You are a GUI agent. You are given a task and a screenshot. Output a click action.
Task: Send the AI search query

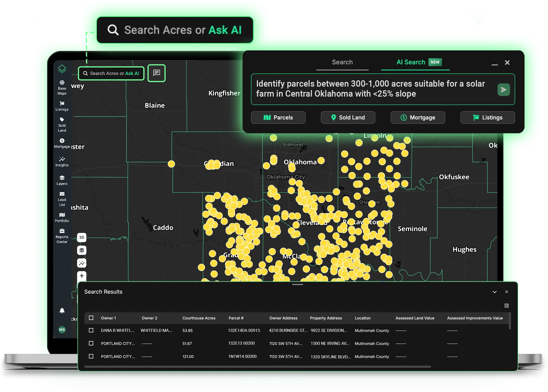(x=504, y=90)
